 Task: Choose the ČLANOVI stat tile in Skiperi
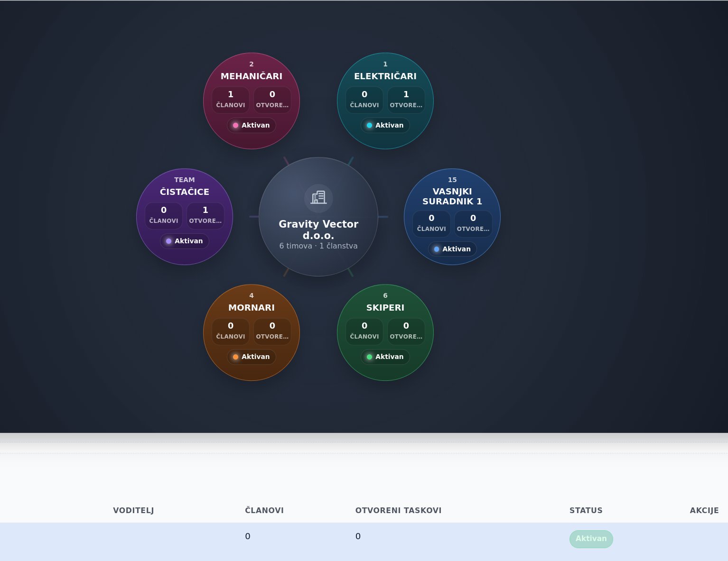(x=364, y=331)
